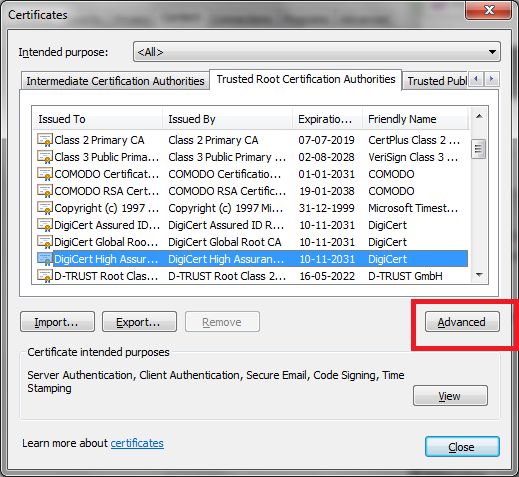The image size is (519, 477).
Task: Click the 31-12-1999 expiration date cell
Action: click(326, 208)
